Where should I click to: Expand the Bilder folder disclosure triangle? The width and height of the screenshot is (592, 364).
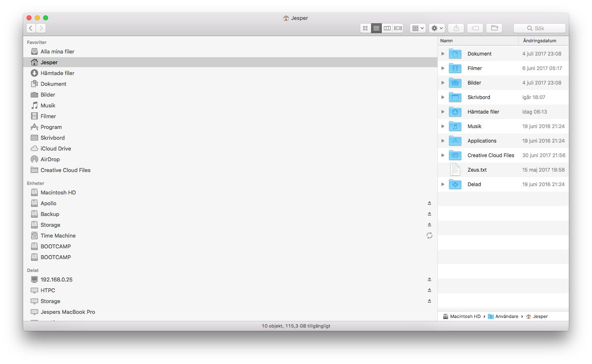[x=443, y=83]
